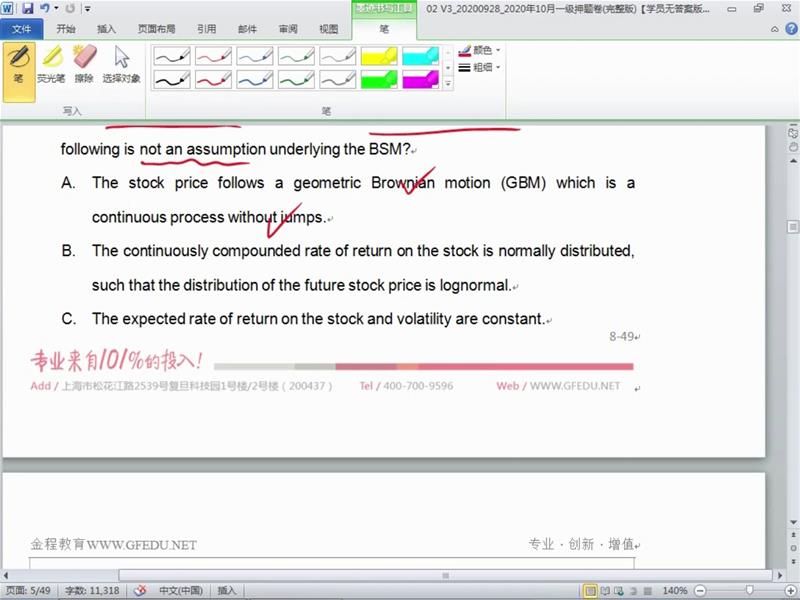Image resolution: width=800 pixels, height=600 pixels.
Task: Open the 颜色 pen color dropdown
Action: [479, 50]
